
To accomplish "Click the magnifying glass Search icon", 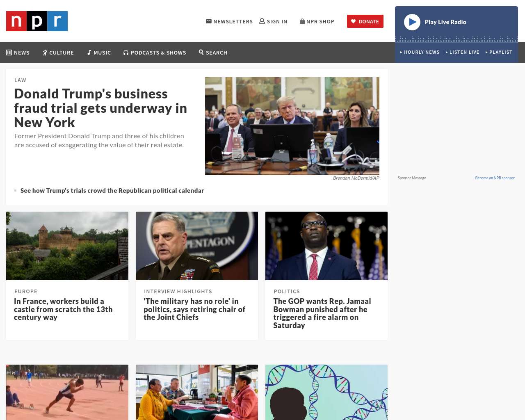I will pos(201,52).
